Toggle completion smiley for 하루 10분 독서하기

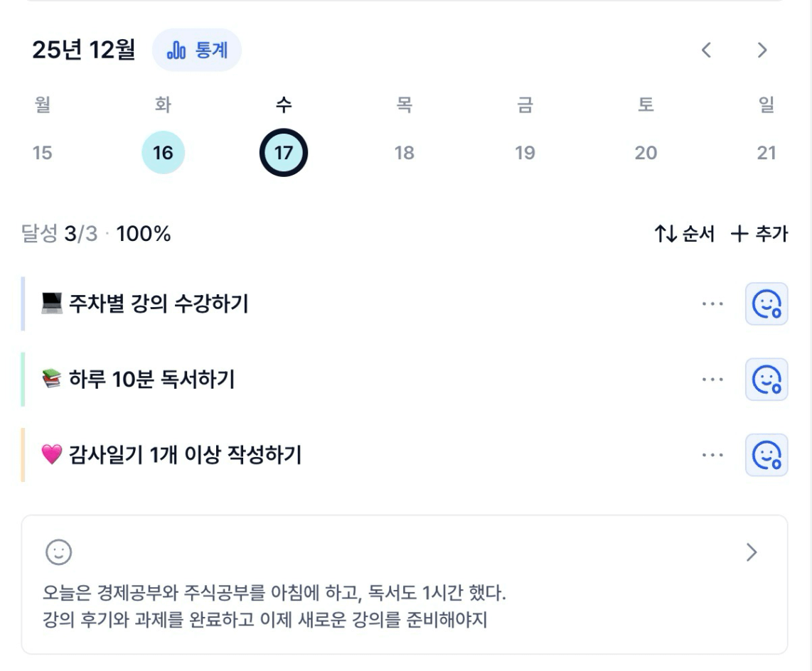[x=766, y=380]
